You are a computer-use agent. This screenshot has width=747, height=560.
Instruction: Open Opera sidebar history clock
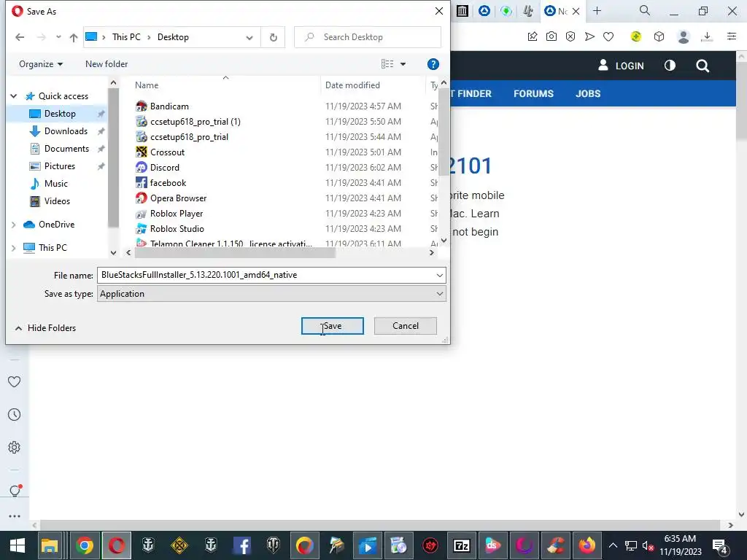coord(15,415)
